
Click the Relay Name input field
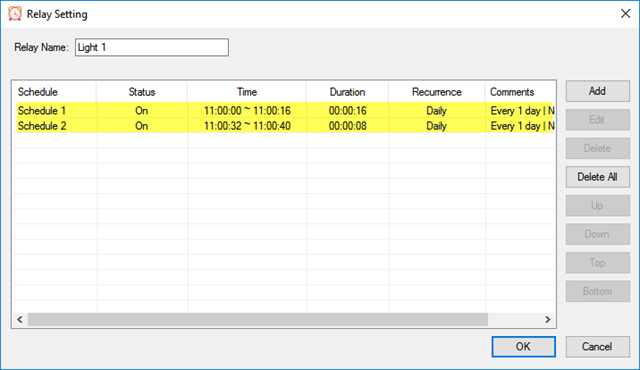[152, 47]
